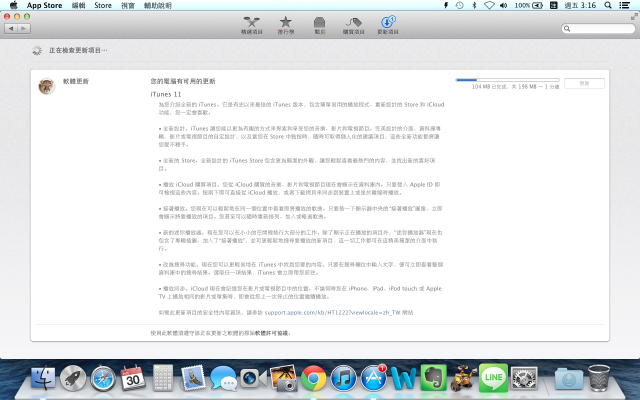Open LINE from the Dock

pos(493,378)
